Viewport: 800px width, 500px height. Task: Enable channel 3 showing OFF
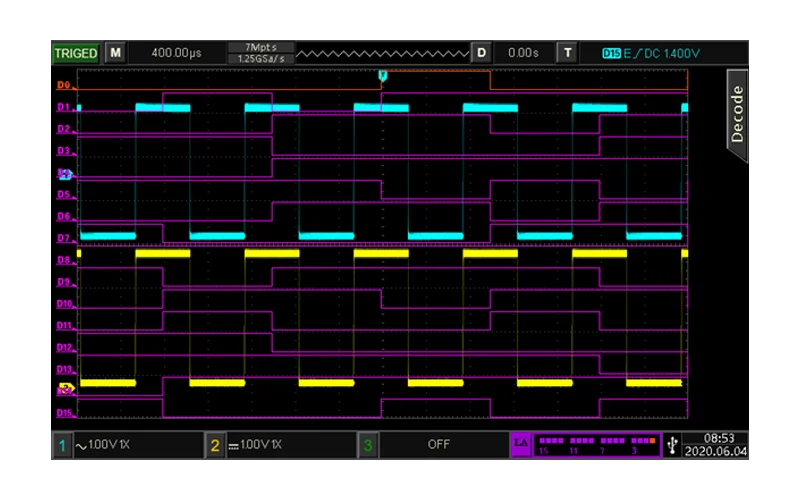click(x=438, y=444)
